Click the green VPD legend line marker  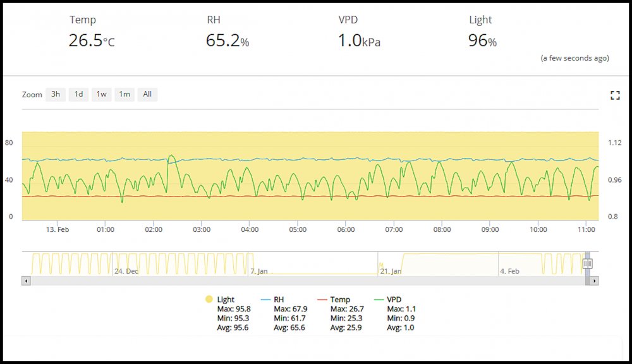pos(378,300)
